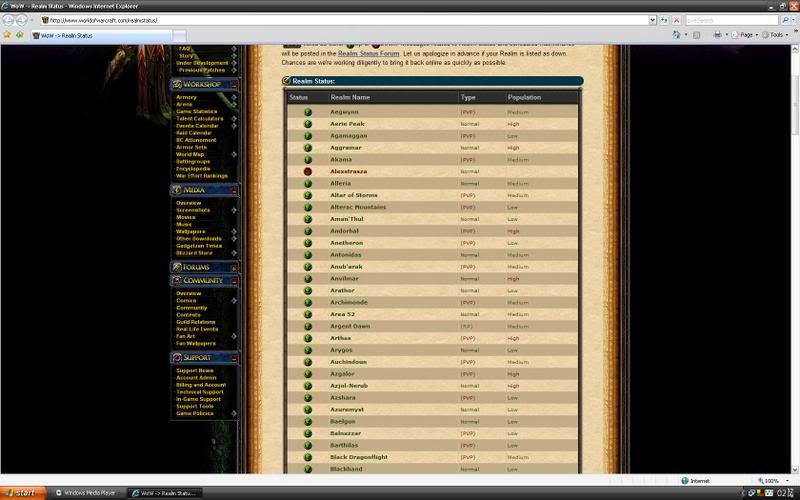Collapse the Media sidebar section

pos(234,190)
